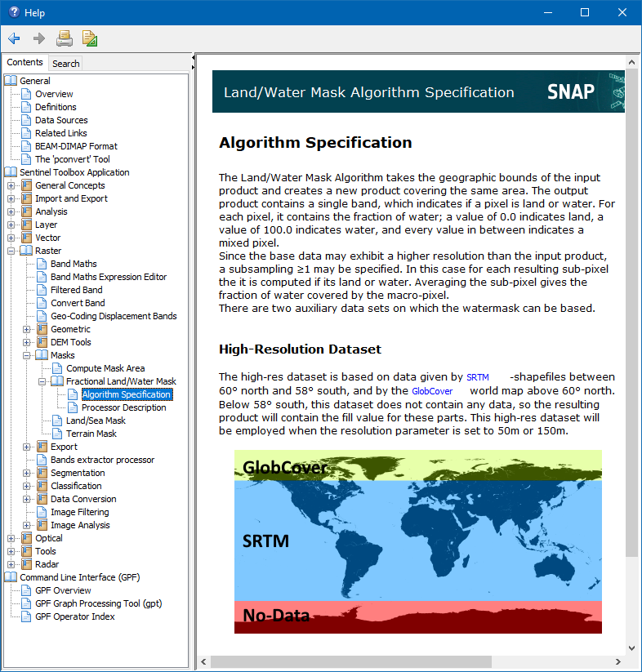This screenshot has width=642, height=672.
Task: Open the Related Links topic
Action: pyautogui.click(x=61, y=133)
